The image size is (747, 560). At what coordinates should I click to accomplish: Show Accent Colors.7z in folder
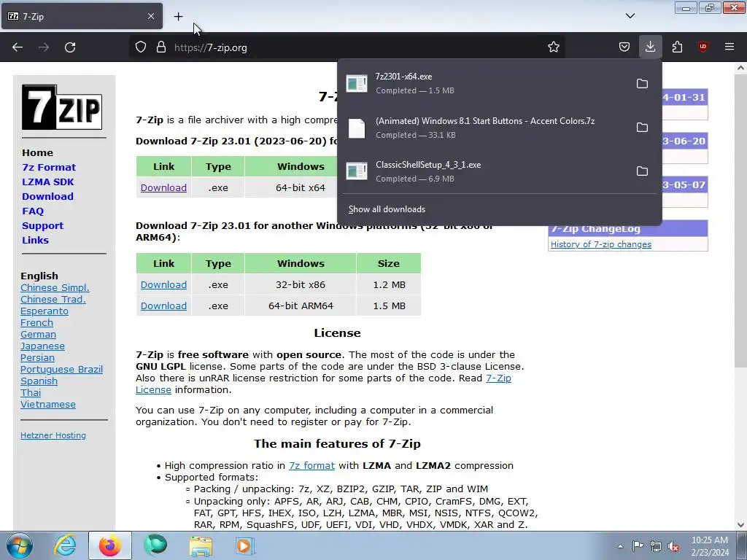point(642,128)
